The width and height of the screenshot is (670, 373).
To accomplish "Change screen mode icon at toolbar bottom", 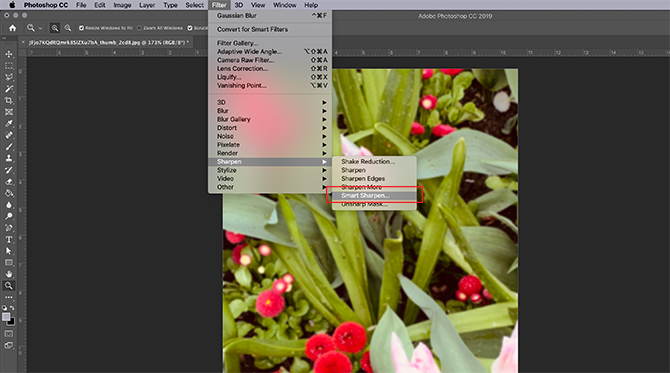I will (9, 345).
